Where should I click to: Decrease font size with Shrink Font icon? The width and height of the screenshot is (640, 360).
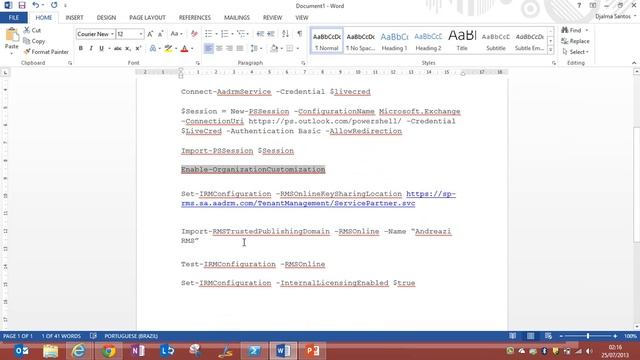coord(161,34)
